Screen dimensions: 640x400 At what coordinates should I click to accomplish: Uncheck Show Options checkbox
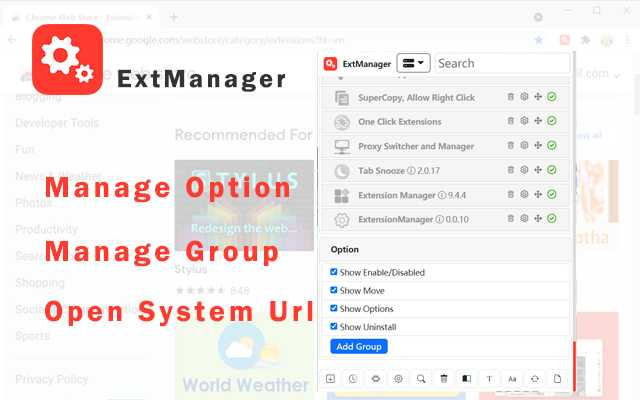click(x=334, y=308)
